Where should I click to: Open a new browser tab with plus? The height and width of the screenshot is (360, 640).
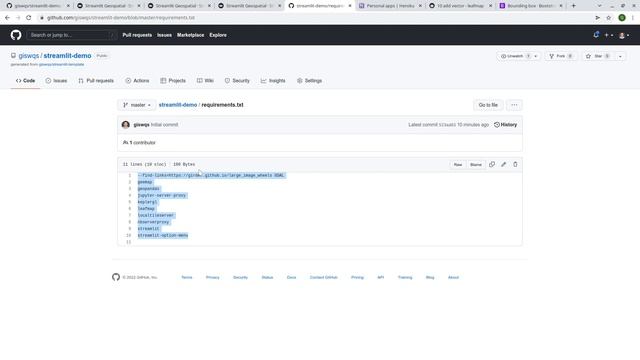point(573,6)
